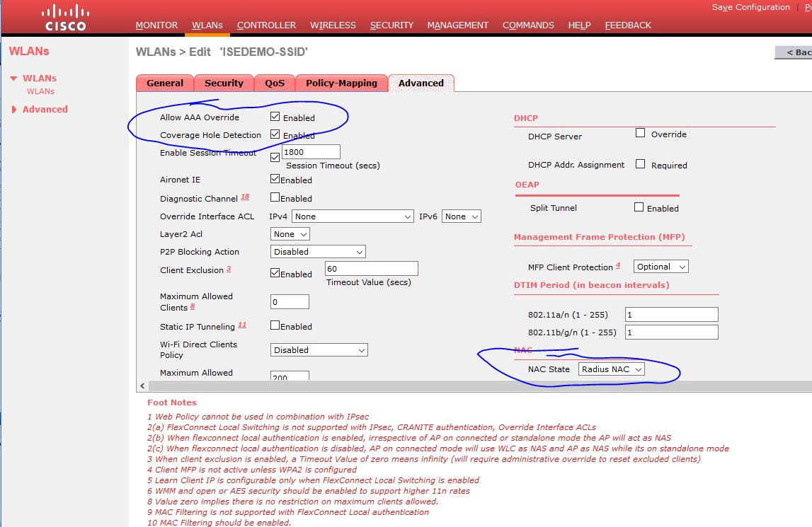
Task: Open the MONITOR menu
Action: (156, 25)
